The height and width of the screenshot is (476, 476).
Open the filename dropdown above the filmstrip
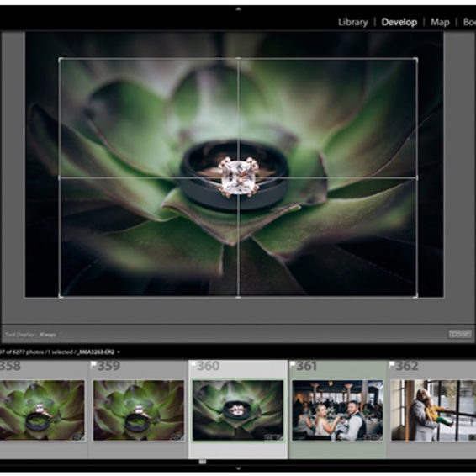tap(98, 352)
